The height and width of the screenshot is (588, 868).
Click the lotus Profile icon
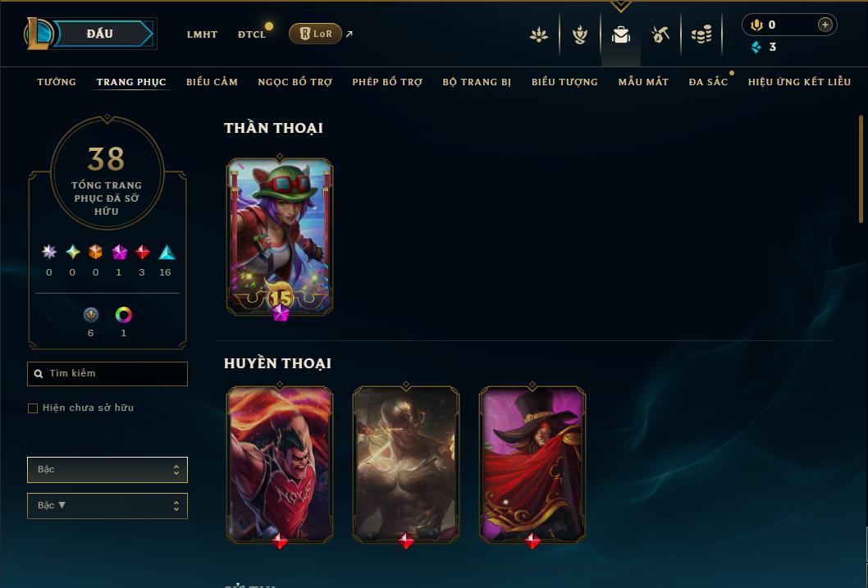539,34
